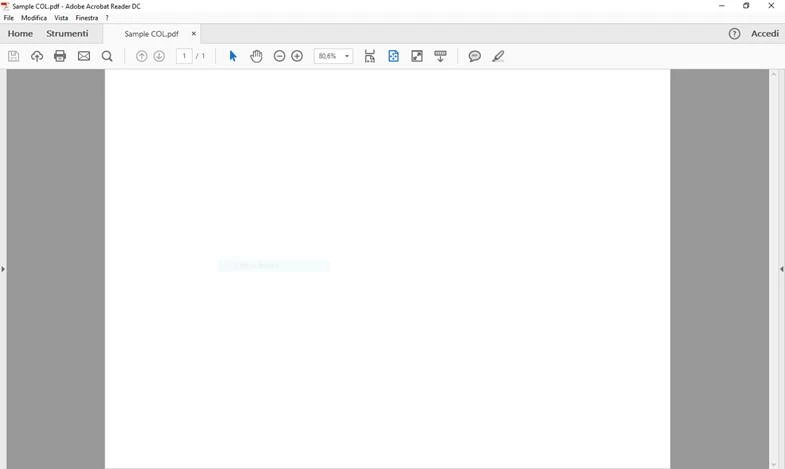
Task: Upload the file to cloud storage
Action: tap(37, 56)
